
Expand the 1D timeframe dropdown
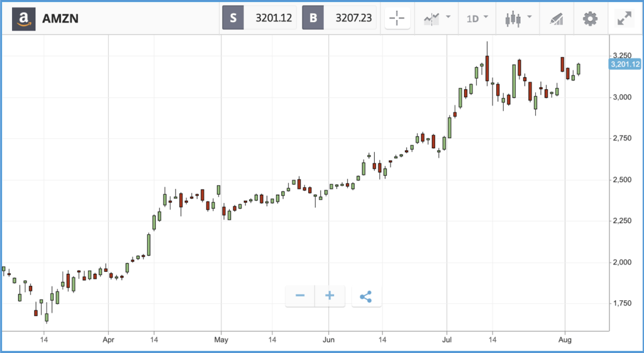click(477, 18)
